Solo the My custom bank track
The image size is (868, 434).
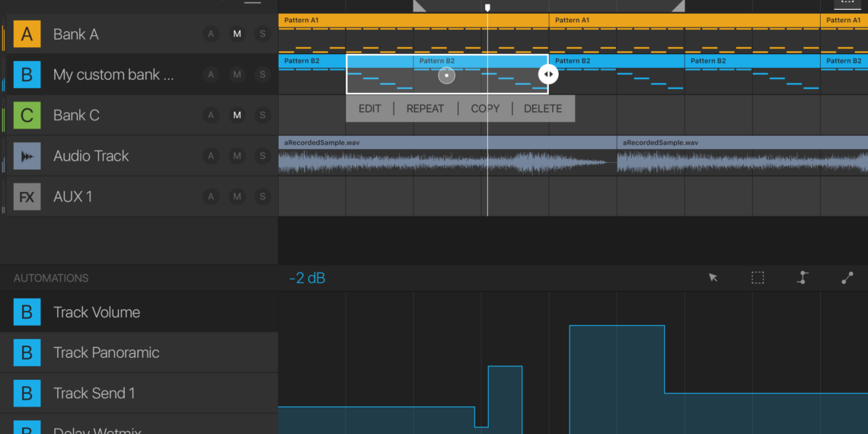(263, 75)
